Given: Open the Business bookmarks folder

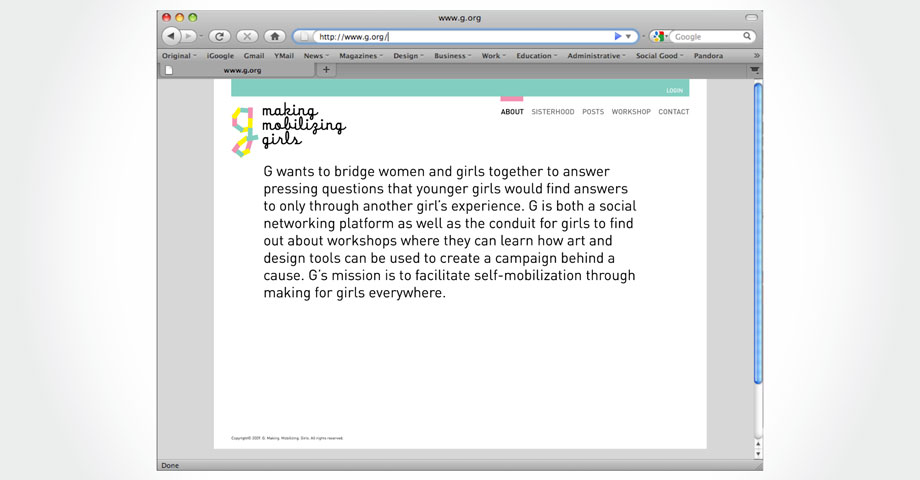Looking at the screenshot, I should click(x=453, y=56).
